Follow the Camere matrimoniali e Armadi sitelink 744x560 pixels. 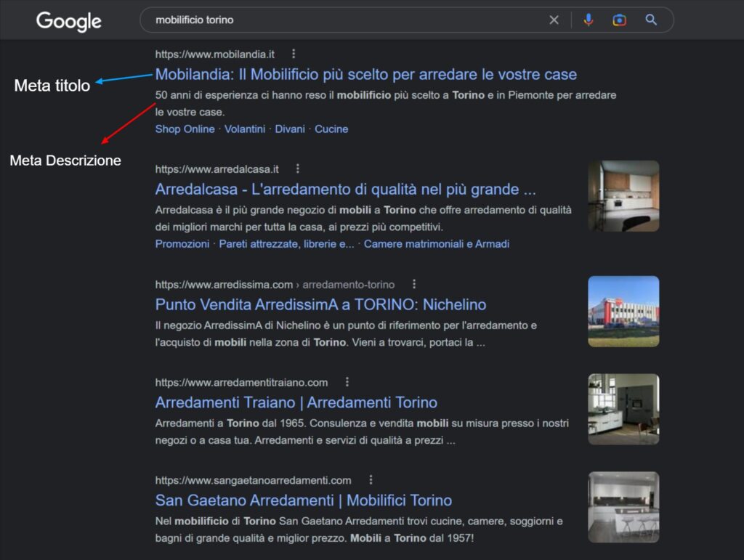tap(437, 244)
